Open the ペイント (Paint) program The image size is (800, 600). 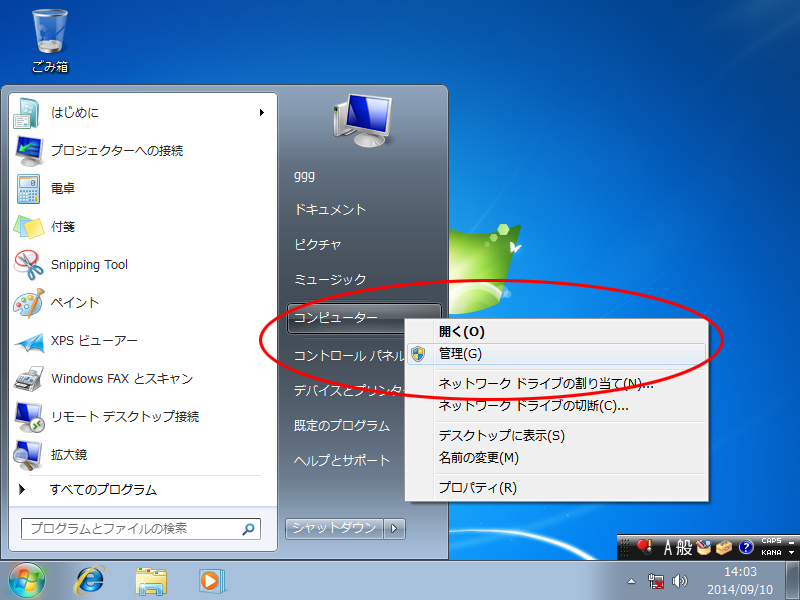point(75,303)
